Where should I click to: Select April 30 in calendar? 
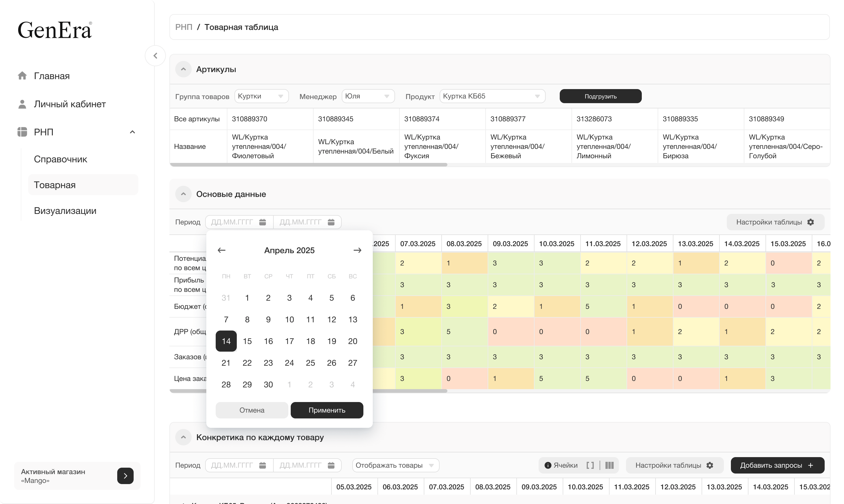(268, 384)
